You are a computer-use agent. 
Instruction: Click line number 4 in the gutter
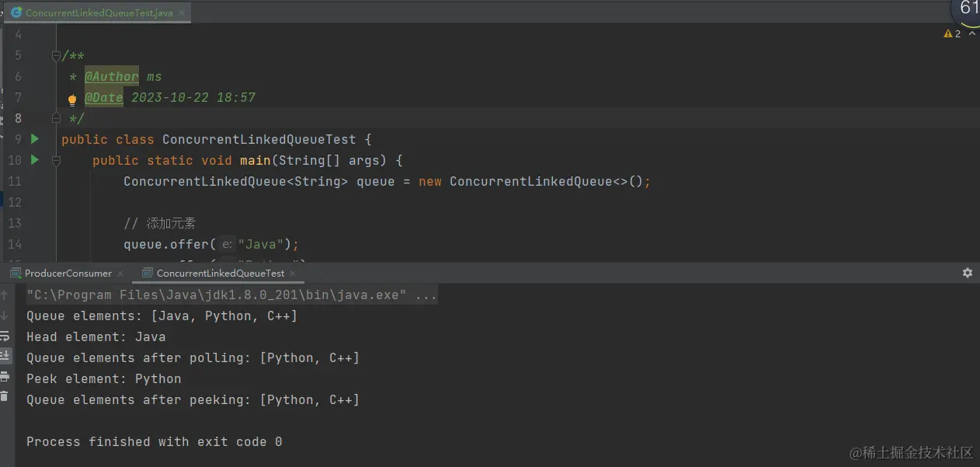pyautogui.click(x=18, y=34)
